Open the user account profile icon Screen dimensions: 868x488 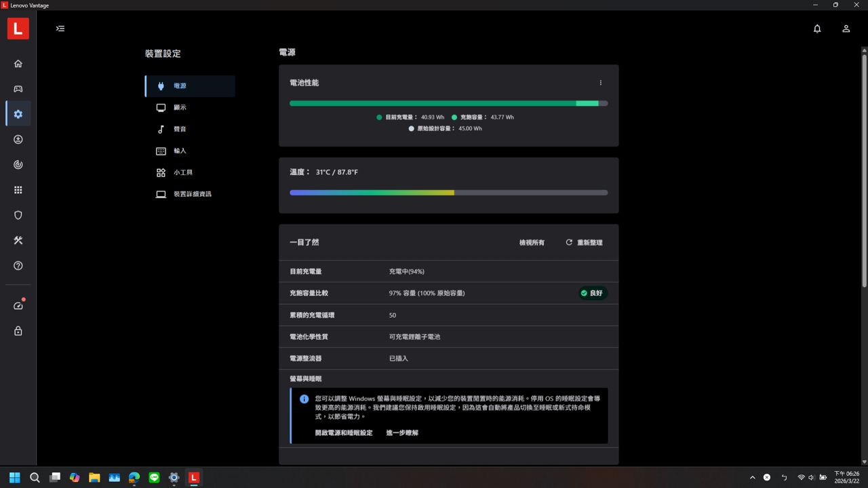click(846, 29)
